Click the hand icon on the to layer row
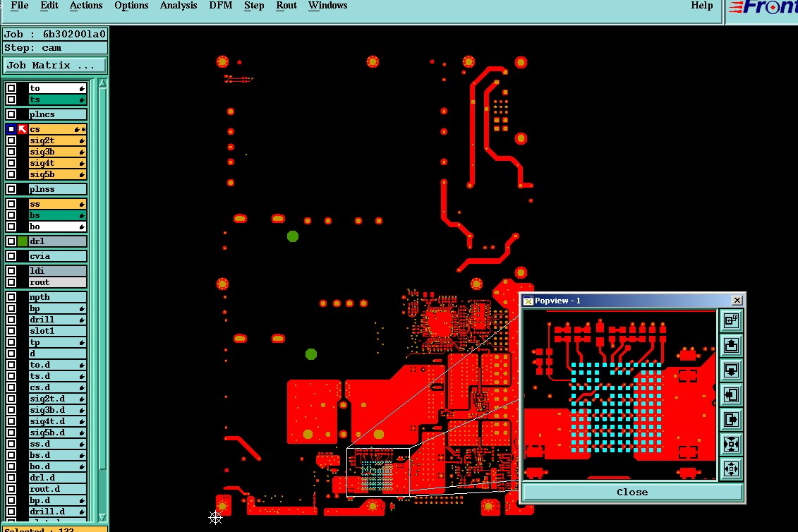The image size is (798, 532). point(81,89)
